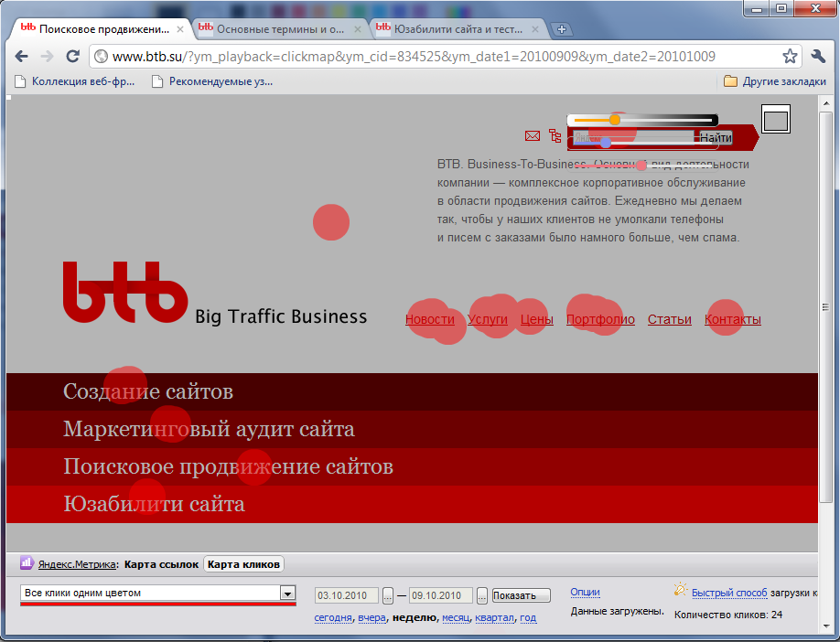Viewport: 840px width, 642px height.
Task: Open the start date calendar picker button
Action: 388,595
